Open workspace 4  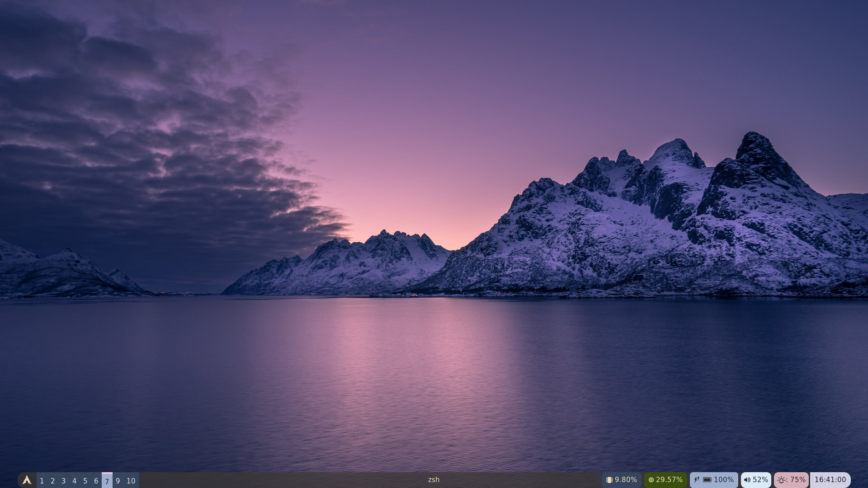(74, 481)
